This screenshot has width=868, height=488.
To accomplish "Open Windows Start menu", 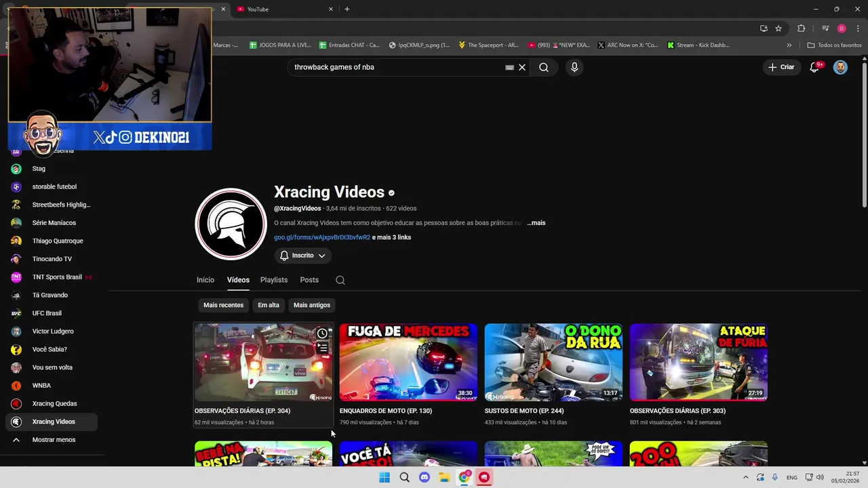I will pyautogui.click(x=384, y=477).
